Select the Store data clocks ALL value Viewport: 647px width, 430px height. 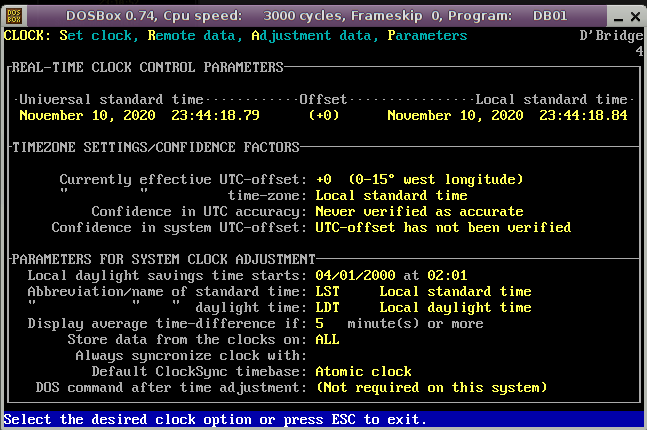[x=327, y=339]
